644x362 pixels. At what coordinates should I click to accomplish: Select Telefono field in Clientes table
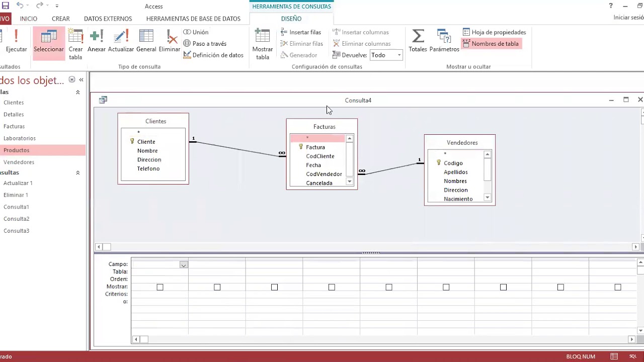tap(148, 169)
